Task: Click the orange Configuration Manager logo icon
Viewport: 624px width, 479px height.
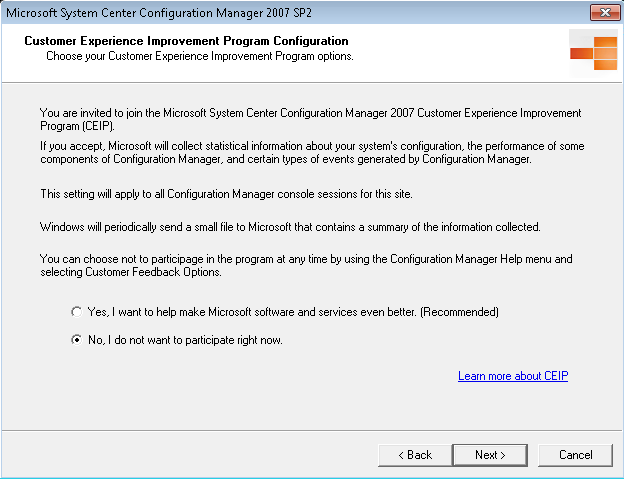Action: [593, 53]
